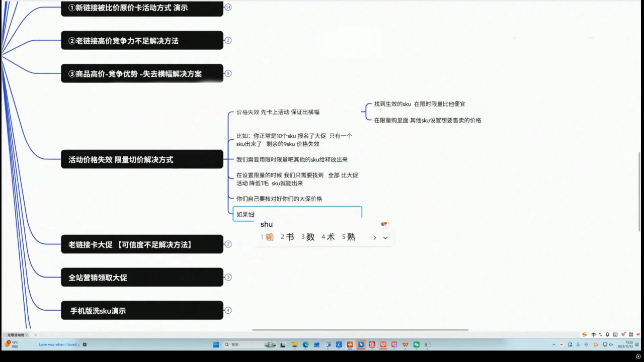
Task: Click microphone voice input on IME bar
Action: point(607,334)
